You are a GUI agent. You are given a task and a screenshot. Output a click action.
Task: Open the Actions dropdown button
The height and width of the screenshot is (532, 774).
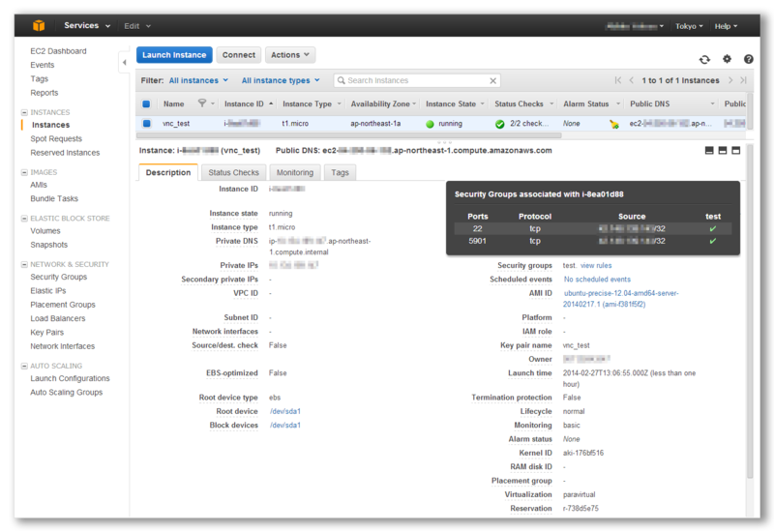[x=290, y=55]
